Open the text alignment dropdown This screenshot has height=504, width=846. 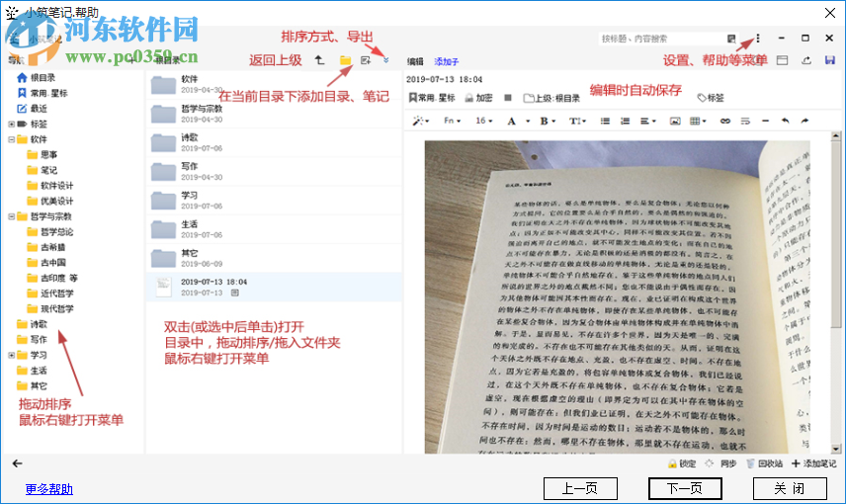point(648,121)
